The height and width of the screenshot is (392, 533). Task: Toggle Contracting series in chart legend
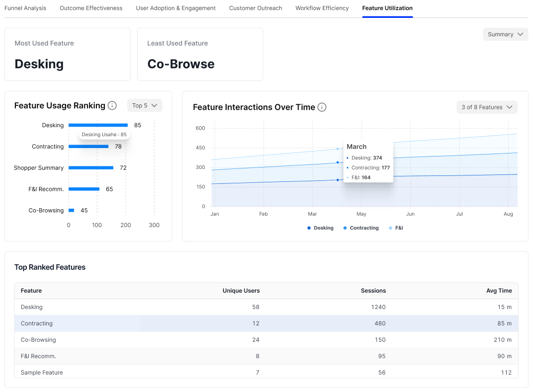pos(361,228)
